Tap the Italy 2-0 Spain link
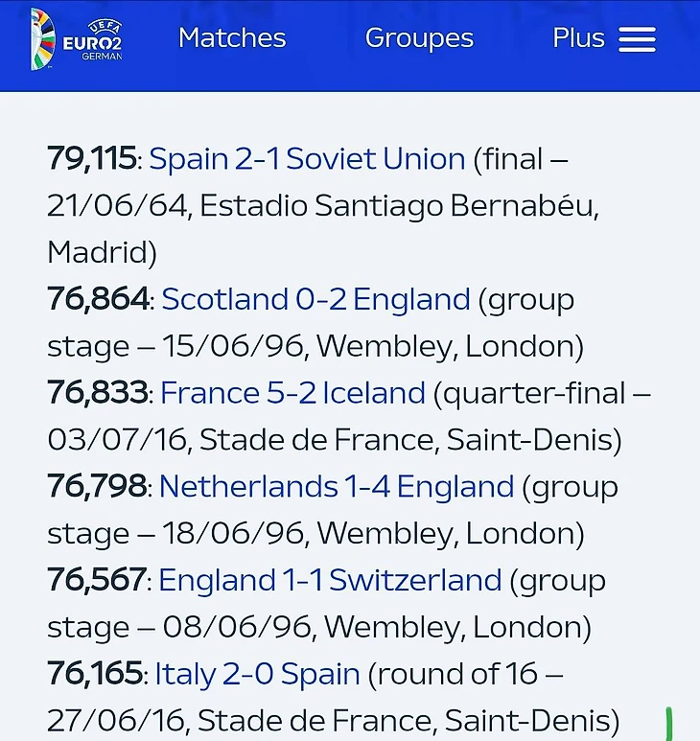 pos(257,674)
